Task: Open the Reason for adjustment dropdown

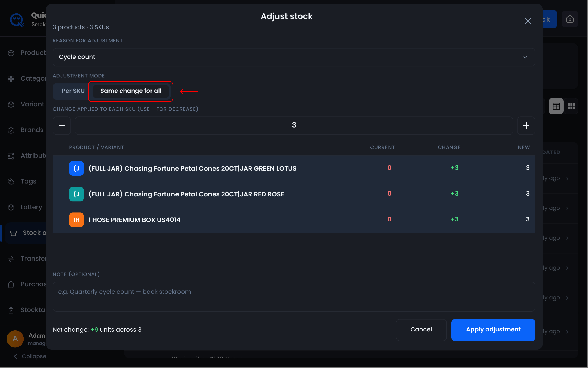Action: [294, 57]
